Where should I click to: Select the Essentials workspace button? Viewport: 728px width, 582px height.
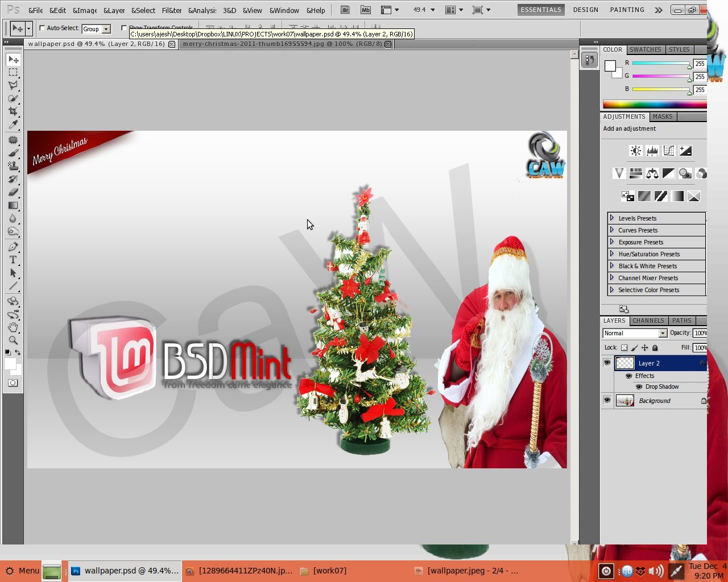point(541,10)
